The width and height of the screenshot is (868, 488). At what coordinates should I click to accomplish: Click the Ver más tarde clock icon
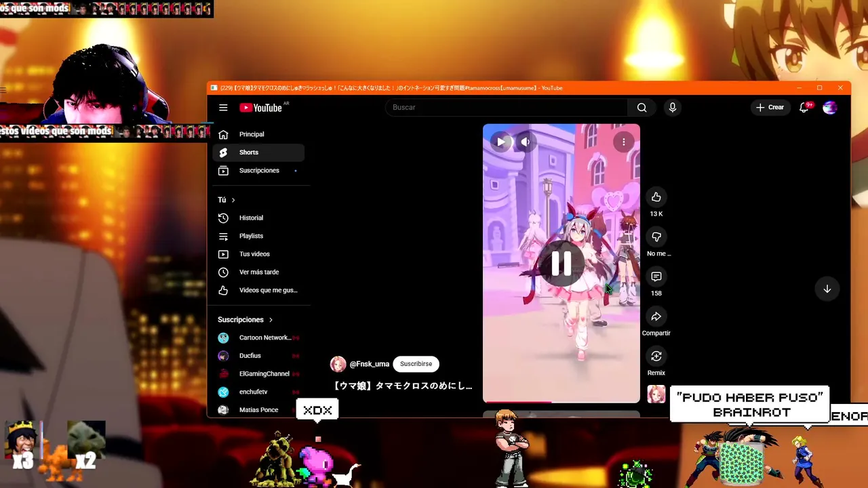pos(223,272)
